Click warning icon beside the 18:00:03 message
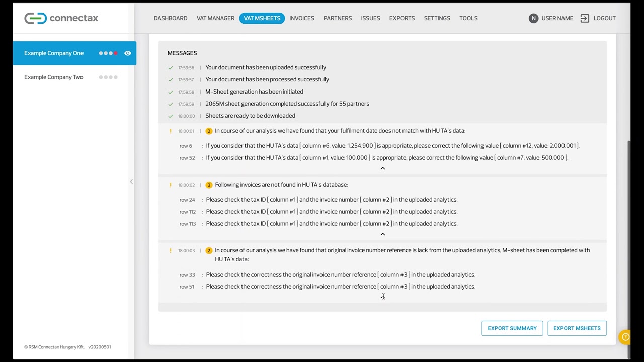 click(x=171, y=250)
